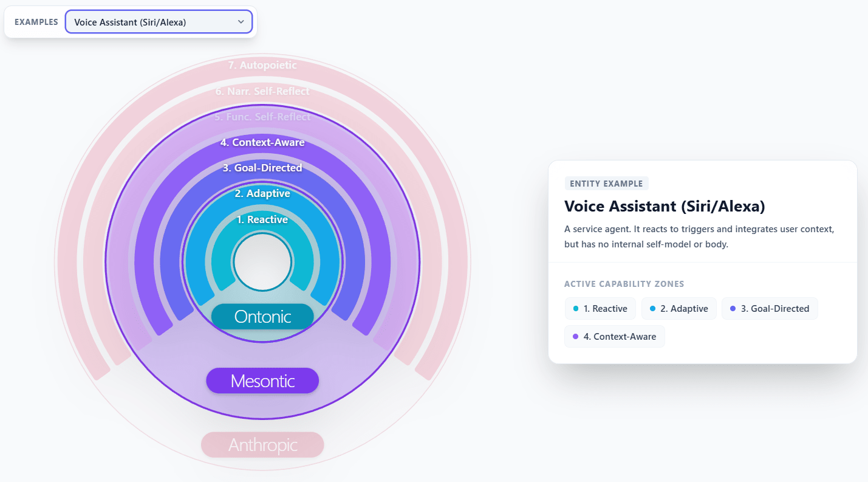This screenshot has width=868, height=482.
Task: Select the 5. Func. Self-Reflect ring
Action: (x=262, y=117)
